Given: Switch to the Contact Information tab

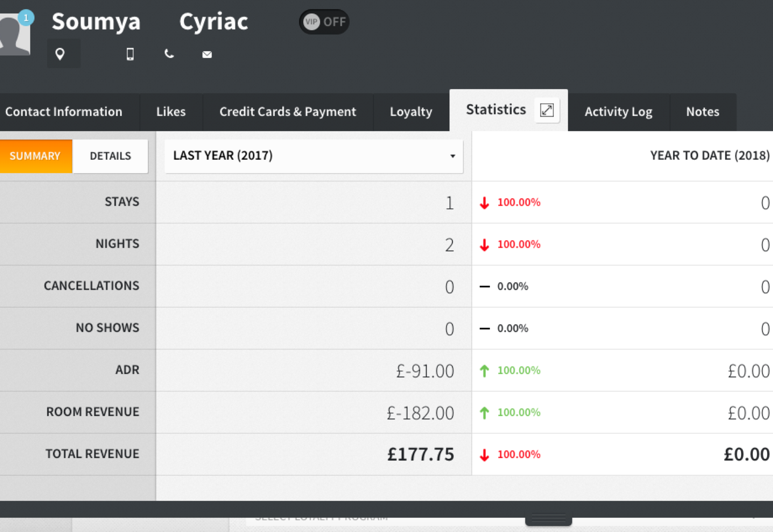Looking at the screenshot, I should click(x=64, y=112).
